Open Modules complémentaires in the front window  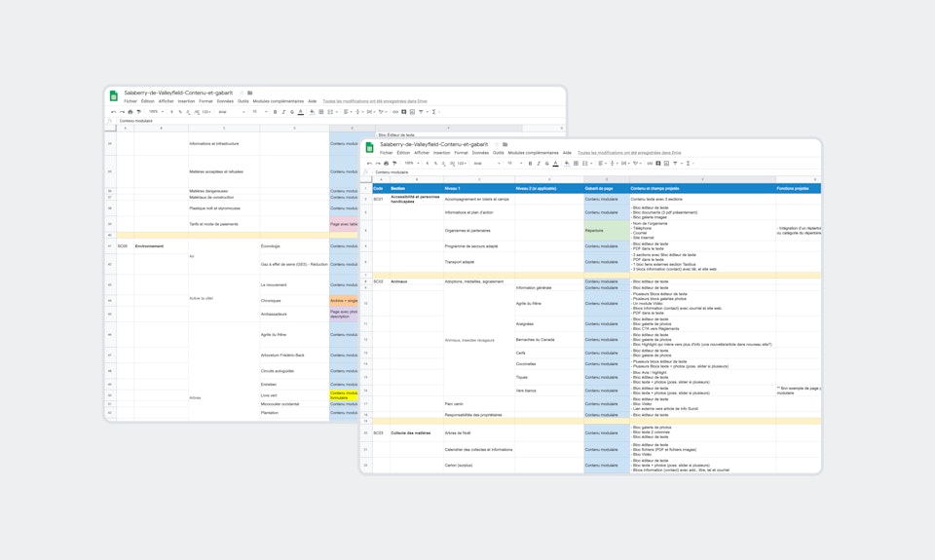[534, 153]
